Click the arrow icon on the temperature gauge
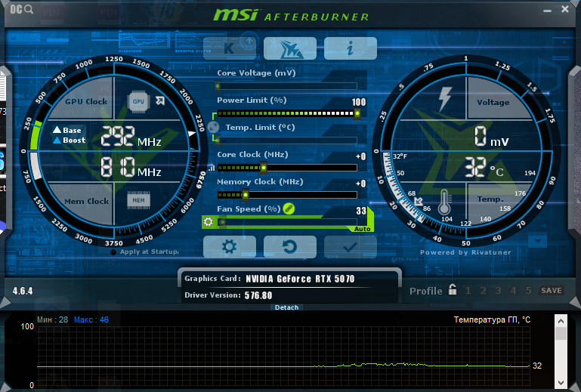 point(419,201)
